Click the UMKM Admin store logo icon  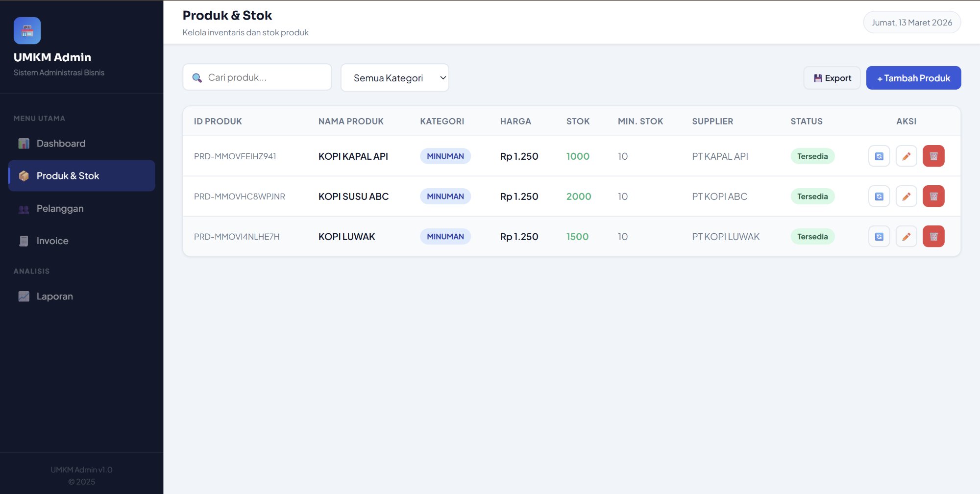point(27,31)
